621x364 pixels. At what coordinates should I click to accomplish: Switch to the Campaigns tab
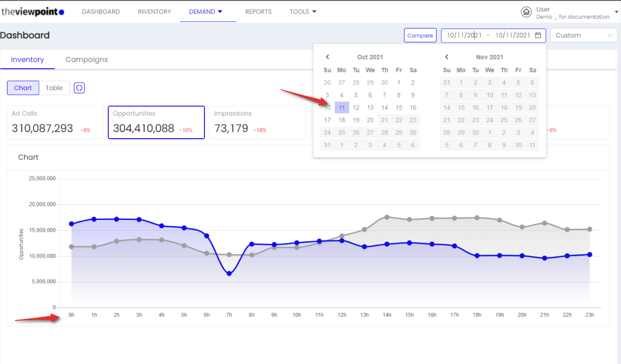[x=87, y=59]
